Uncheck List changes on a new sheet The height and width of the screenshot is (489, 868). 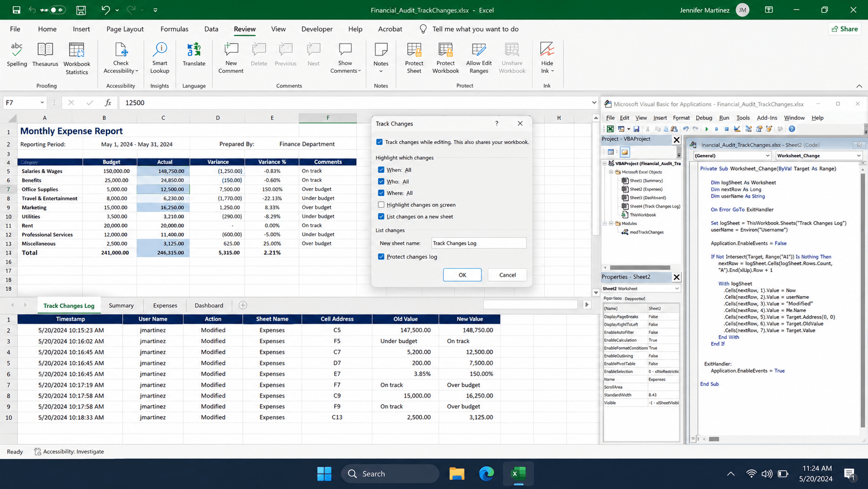(x=381, y=216)
